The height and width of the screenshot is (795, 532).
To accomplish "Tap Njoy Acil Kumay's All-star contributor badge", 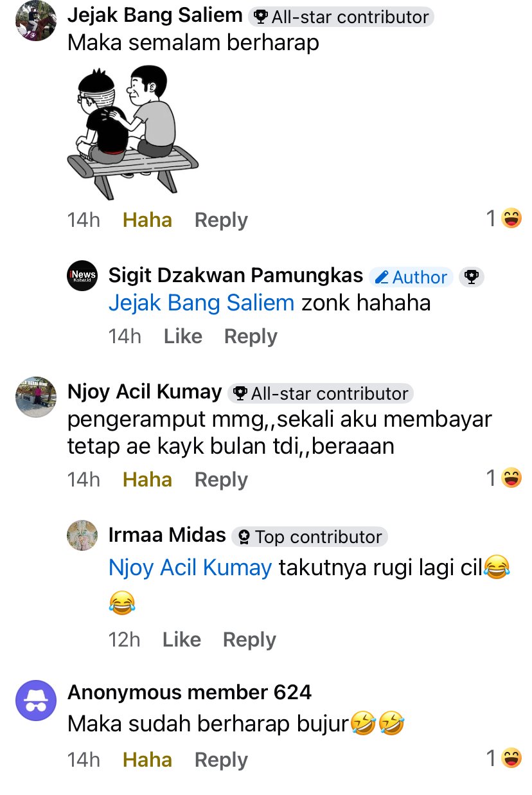I will (x=321, y=393).
